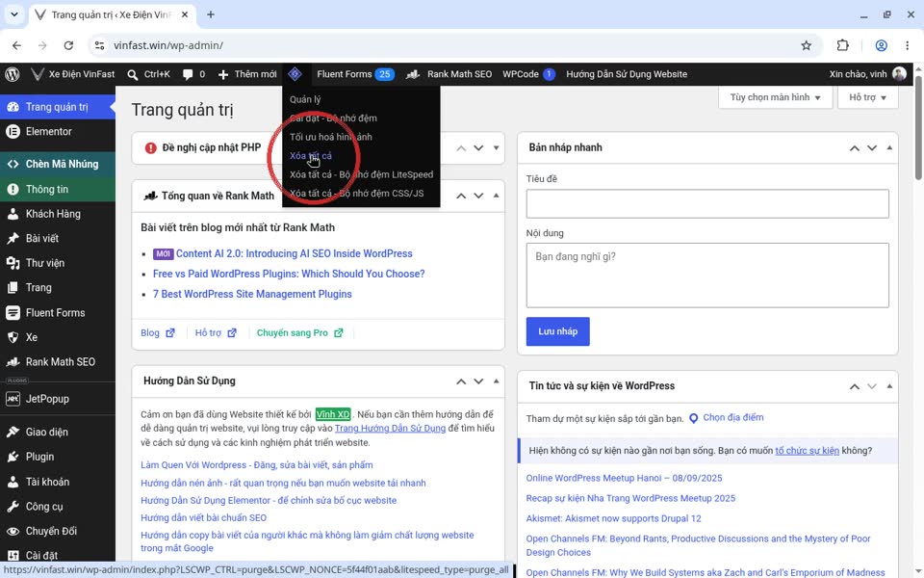Click the comments bubble icon in admin bar
924x578 pixels.
click(x=188, y=74)
